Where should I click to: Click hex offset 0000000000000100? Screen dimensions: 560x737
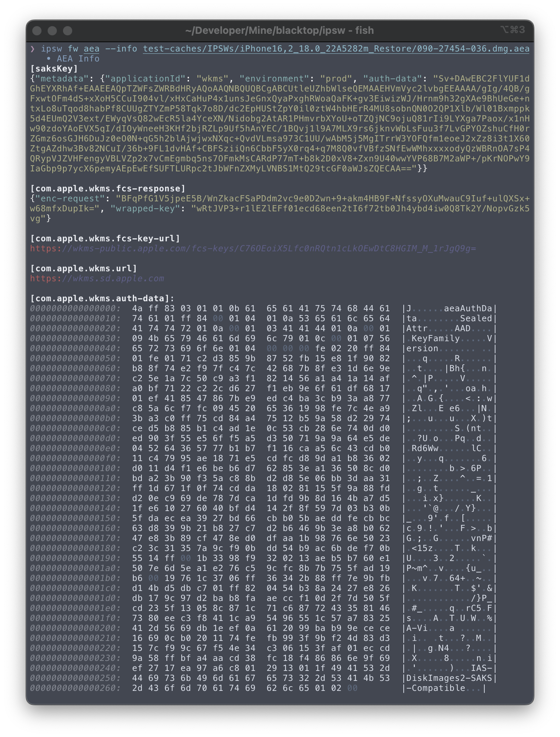(75, 468)
